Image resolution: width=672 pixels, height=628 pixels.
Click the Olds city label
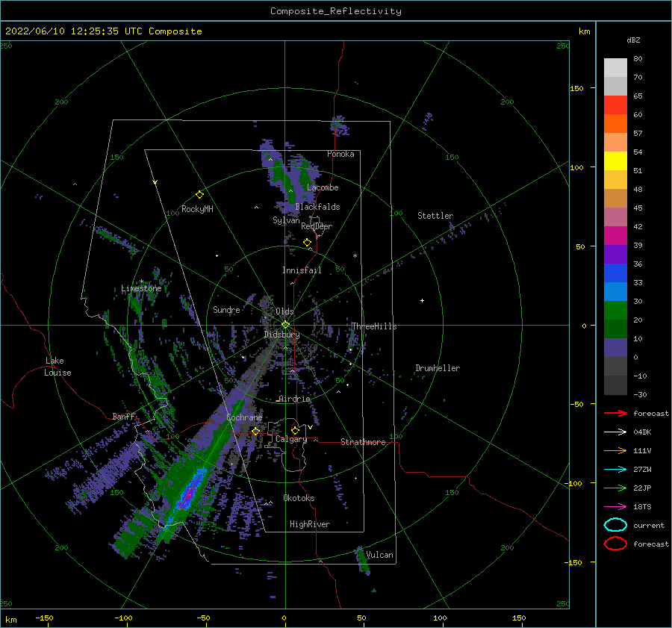click(x=284, y=311)
